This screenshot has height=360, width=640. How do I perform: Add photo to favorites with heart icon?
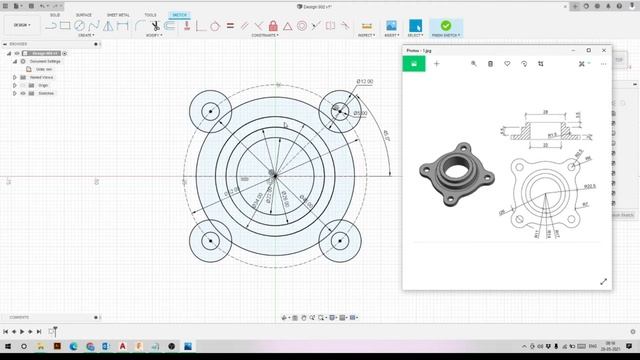coord(507,64)
